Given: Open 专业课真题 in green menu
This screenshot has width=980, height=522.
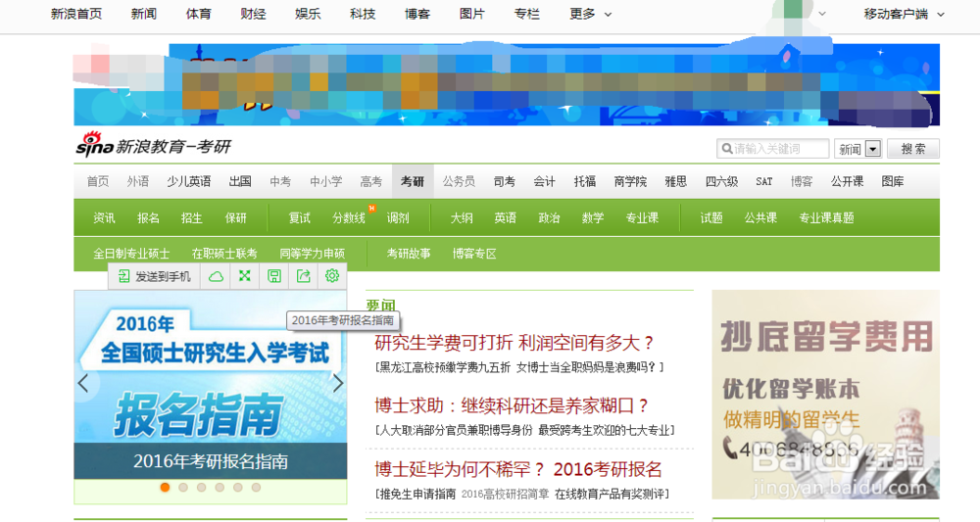Looking at the screenshot, I should click(x=826, y=217).
